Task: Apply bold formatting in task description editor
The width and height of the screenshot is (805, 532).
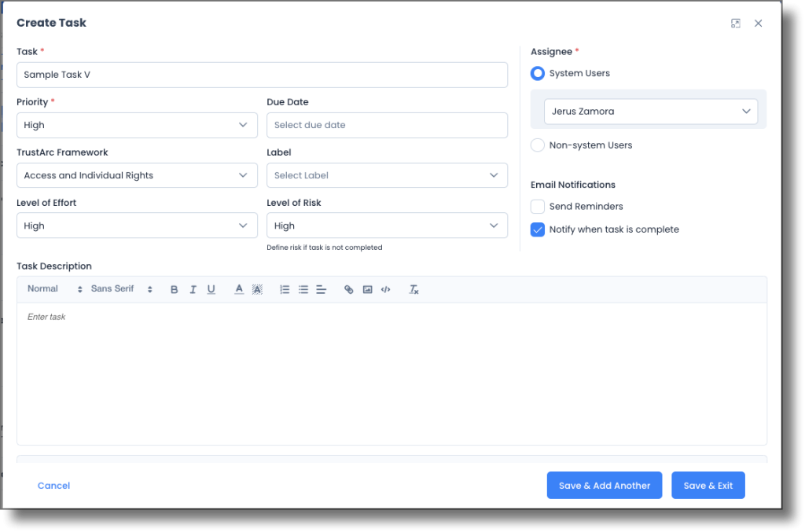Action: click(174, 289)
